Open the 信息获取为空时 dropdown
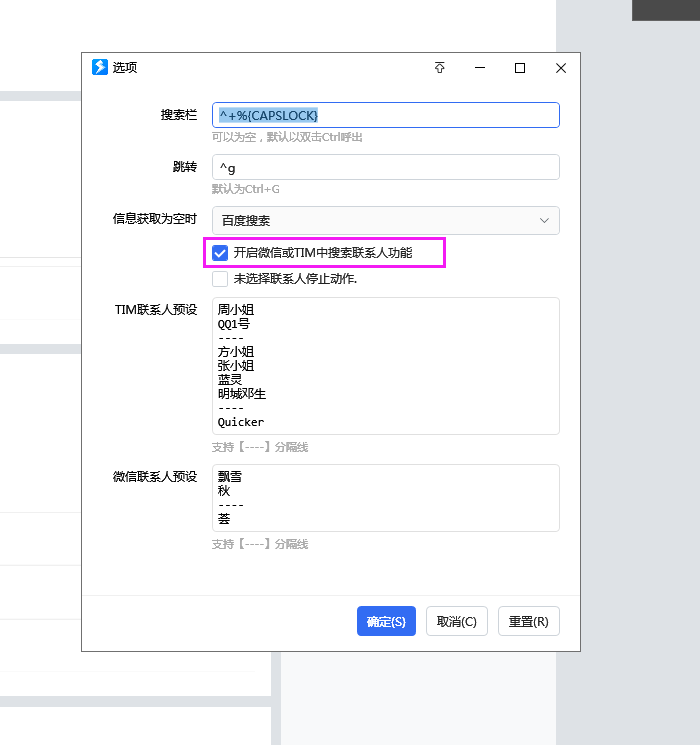The image size is (700, 745). click(385, 220)
